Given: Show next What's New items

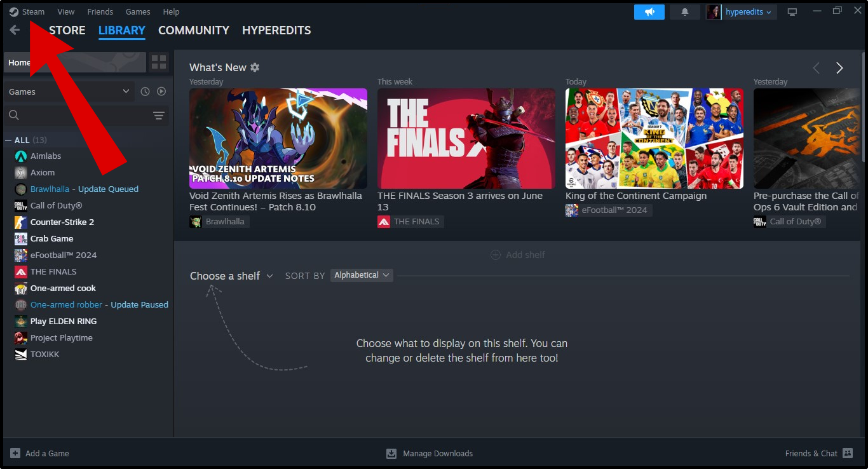Looking at the screenshot, I should [x=839, y=68].
